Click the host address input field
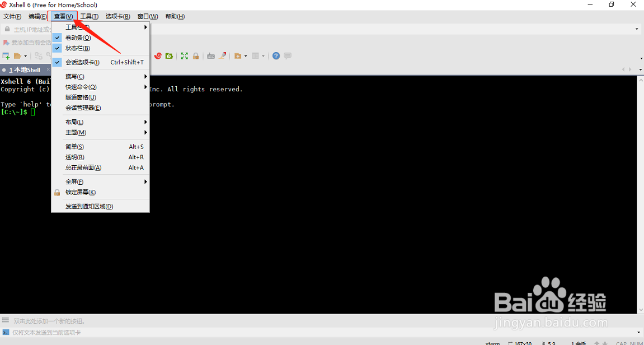 [322, 29]
